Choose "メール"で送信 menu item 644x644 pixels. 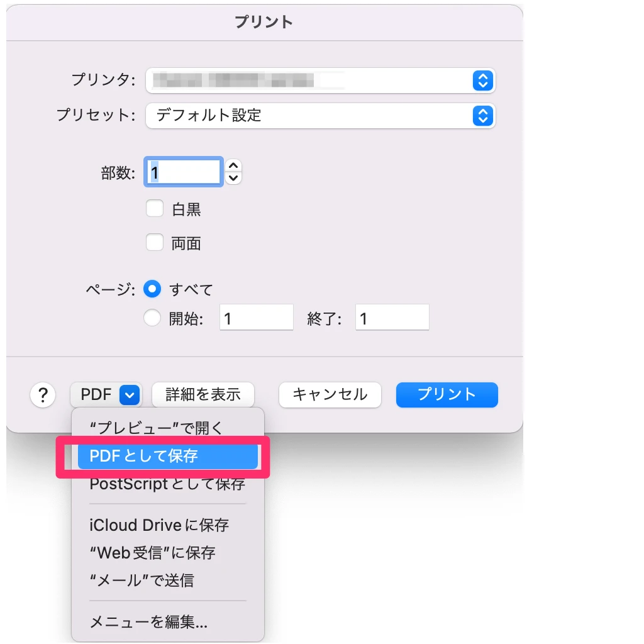(167, 580)
